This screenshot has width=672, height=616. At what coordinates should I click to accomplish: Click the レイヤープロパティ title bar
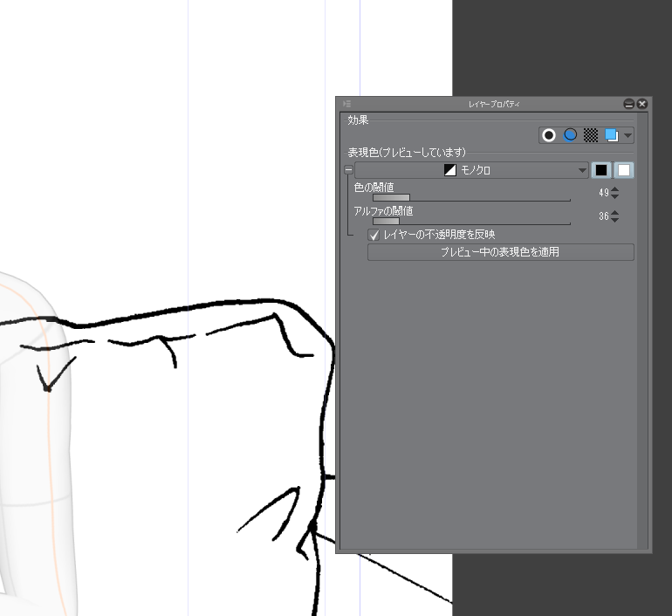tap(494, 104)
